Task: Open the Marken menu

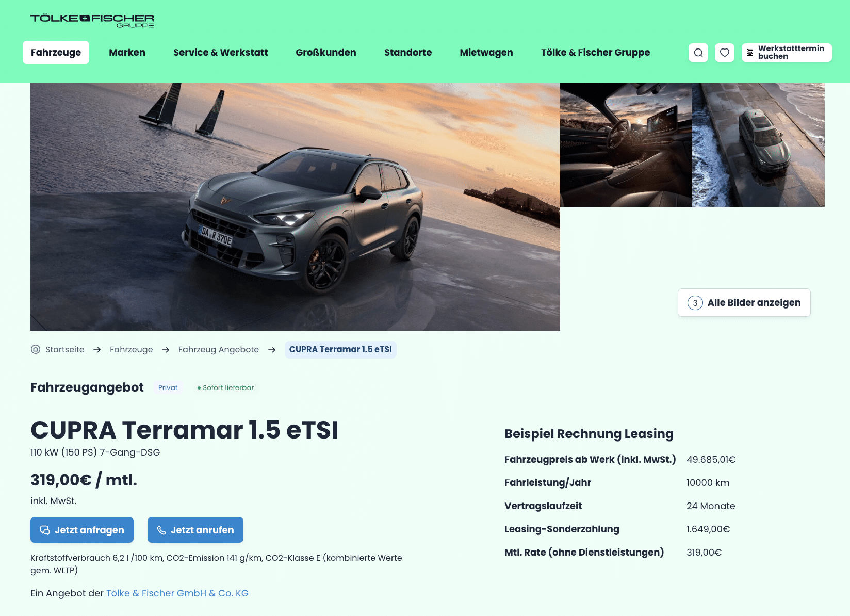Action: tap(127, 53)
